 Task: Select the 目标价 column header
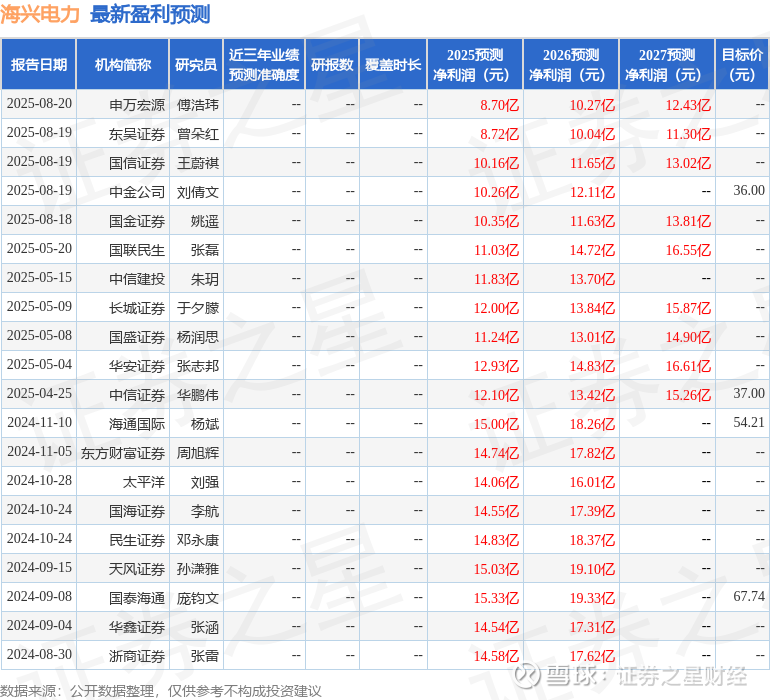point(742,64)
